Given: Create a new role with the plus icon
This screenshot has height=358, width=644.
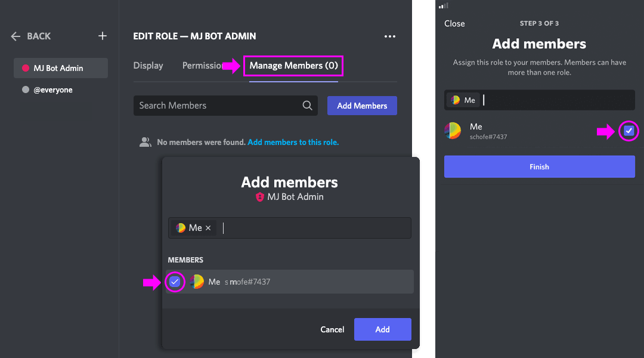Looking at the screenshot, I should click(103, 36).
